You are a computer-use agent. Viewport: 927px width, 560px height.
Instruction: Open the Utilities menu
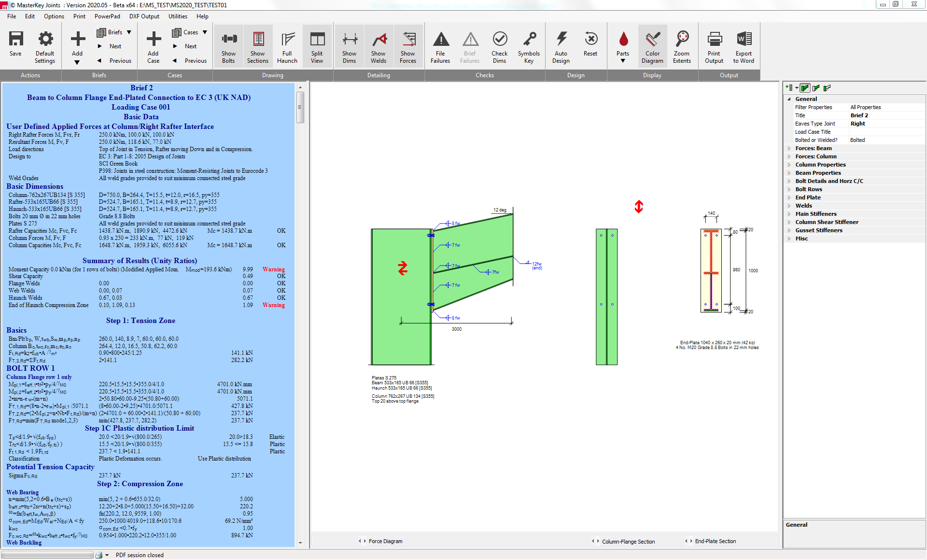tap(178, 16)
